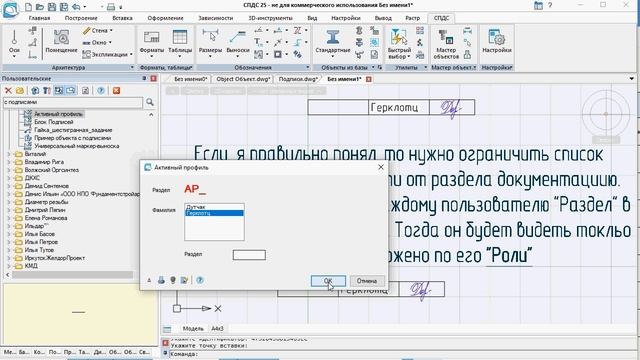Open the Елена Романова folder
640x360 pixels.
tap(46, 218)
